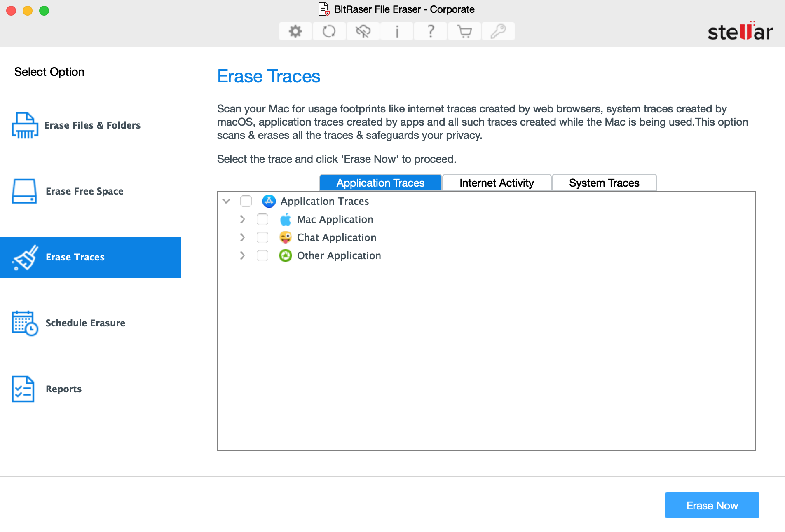785x532 pixels.
Task: Maximize the window with green button
Action: (x=44, y=11)
